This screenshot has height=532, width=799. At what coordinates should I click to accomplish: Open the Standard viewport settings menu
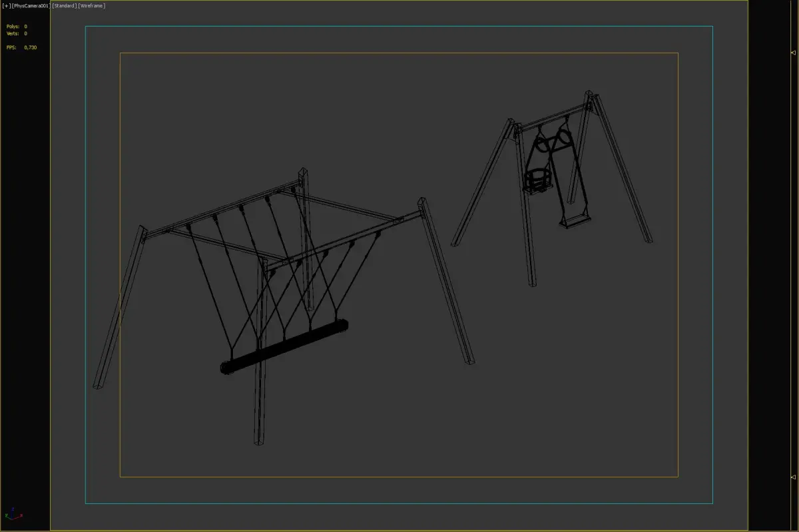[x=64, y=6]
